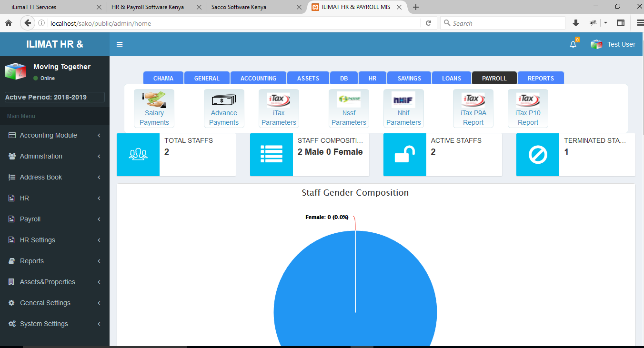This screenshot has width=644, height=348.
Task: Click the iTax Parameters icon
Action: point(279,109)
